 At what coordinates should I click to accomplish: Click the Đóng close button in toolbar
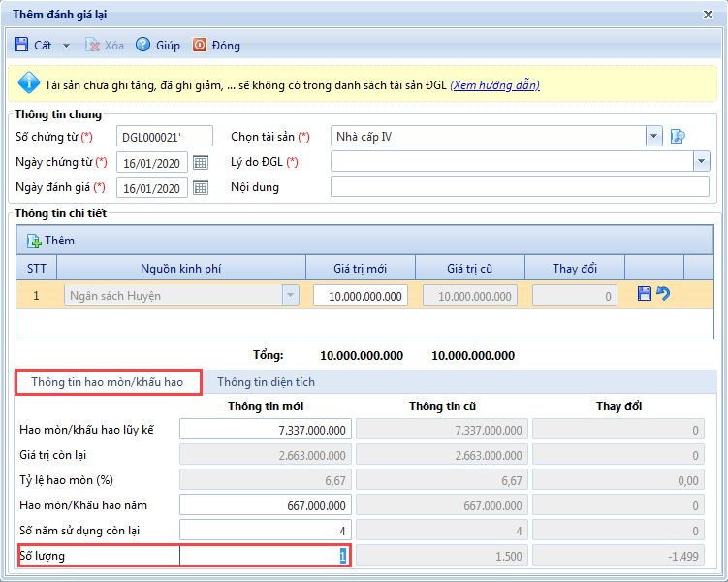click(216, 45)
